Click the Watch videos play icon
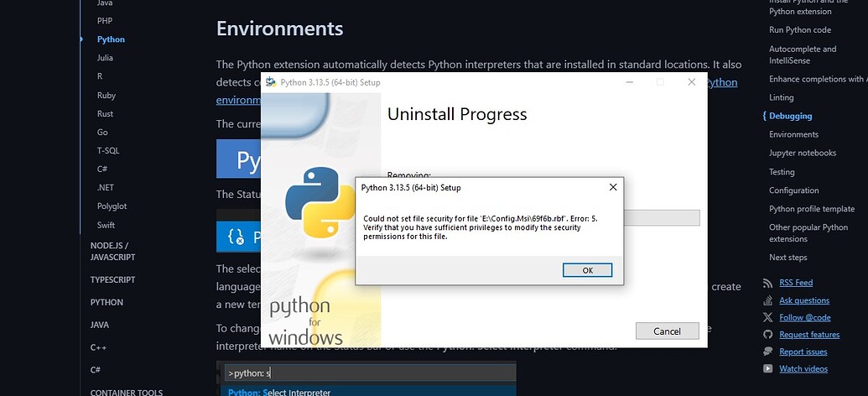Viewport: 868px width, 396px height. pos(768,369)
